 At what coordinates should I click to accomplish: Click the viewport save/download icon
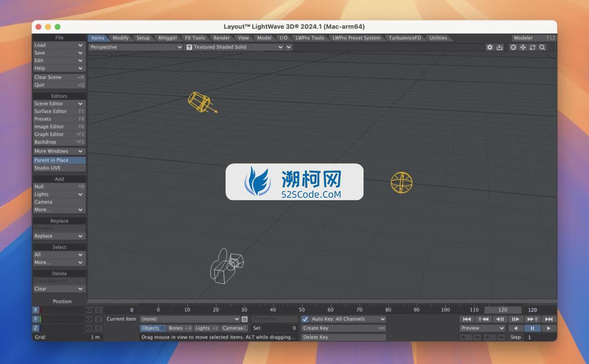tap(500, 47)
